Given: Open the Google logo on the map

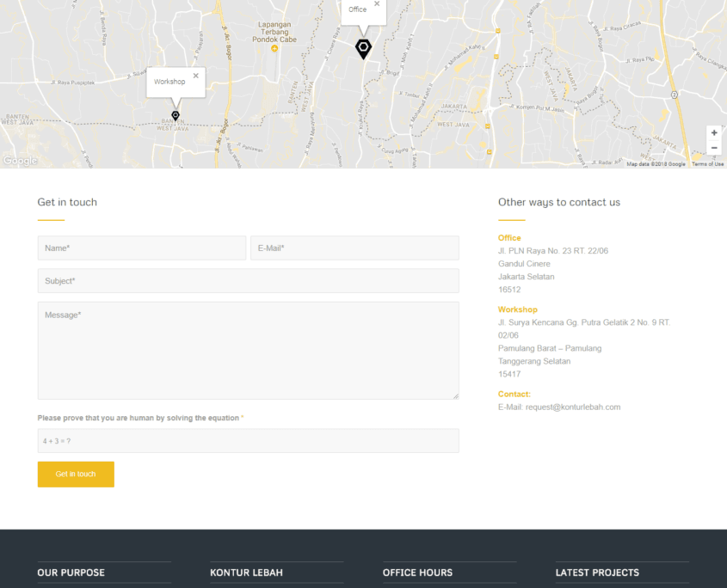Looking at the screenshot, I should pos(19,161).
